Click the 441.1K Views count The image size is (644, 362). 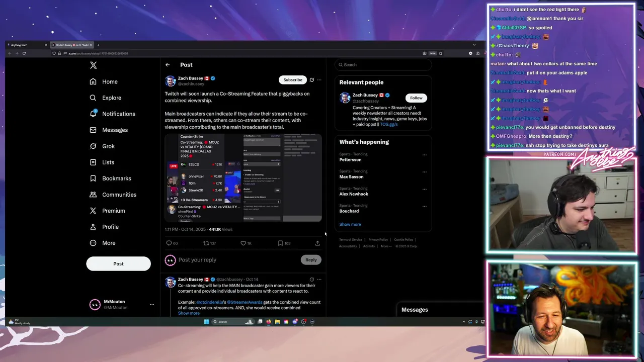[220, 230]
